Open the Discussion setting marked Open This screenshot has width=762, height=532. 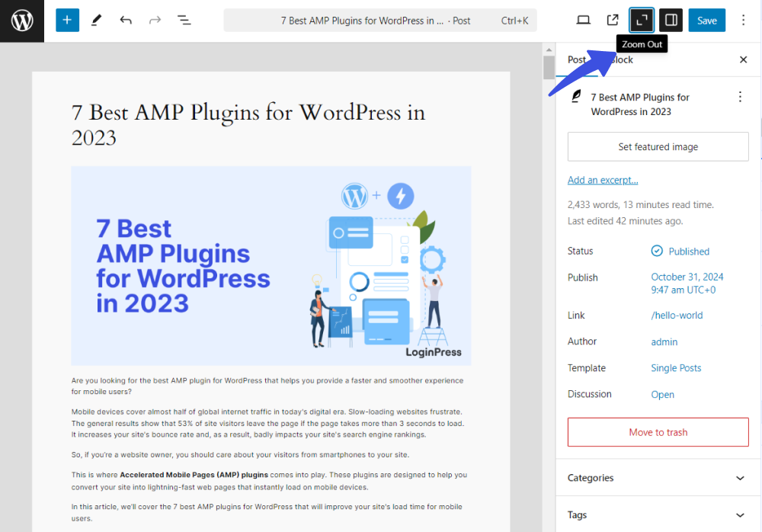(x=662, y=394)
